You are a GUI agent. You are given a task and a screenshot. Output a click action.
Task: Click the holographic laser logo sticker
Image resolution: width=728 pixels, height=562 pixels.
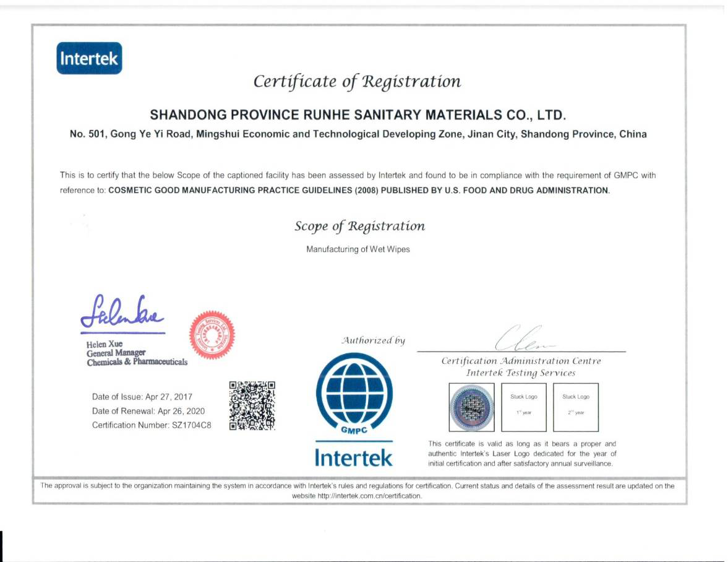pyautogui.click(x=471, y=407)
